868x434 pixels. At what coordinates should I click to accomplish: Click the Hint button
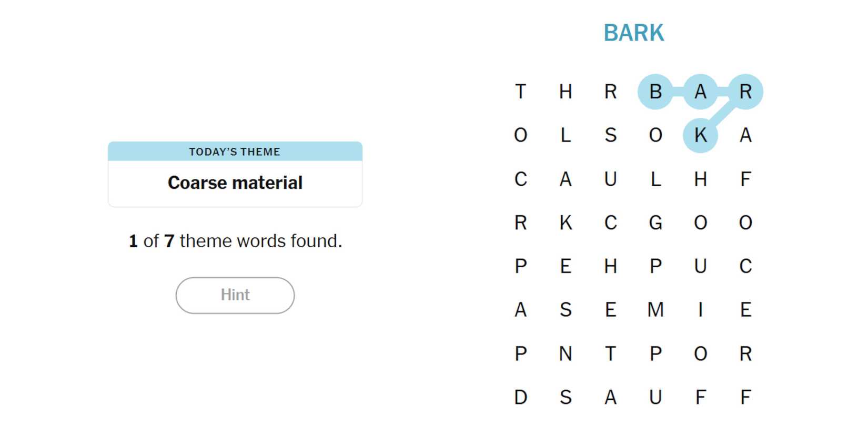point(235,295)
